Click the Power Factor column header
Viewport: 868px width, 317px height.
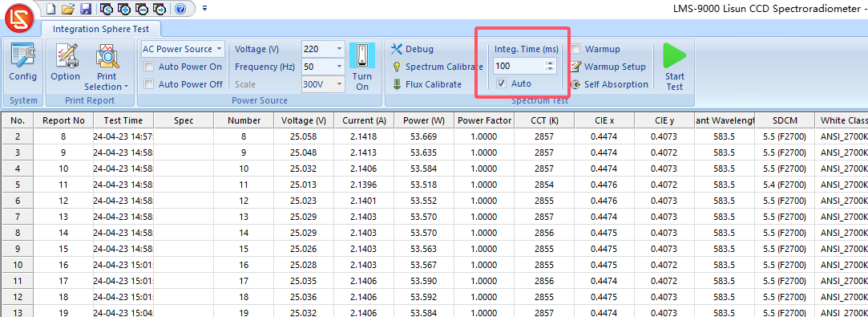484,120
